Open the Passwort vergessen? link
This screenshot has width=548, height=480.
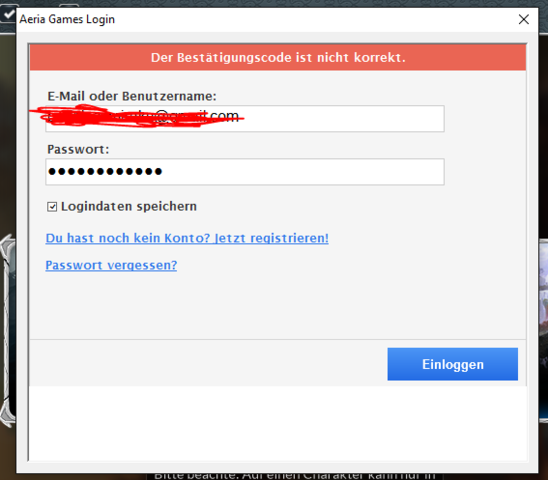pos(111,265)
